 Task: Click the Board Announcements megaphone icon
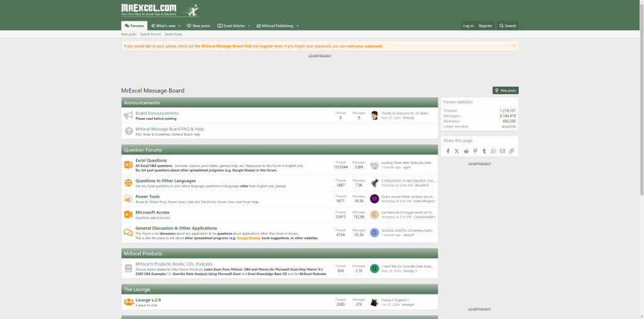[x=128, y=116]
